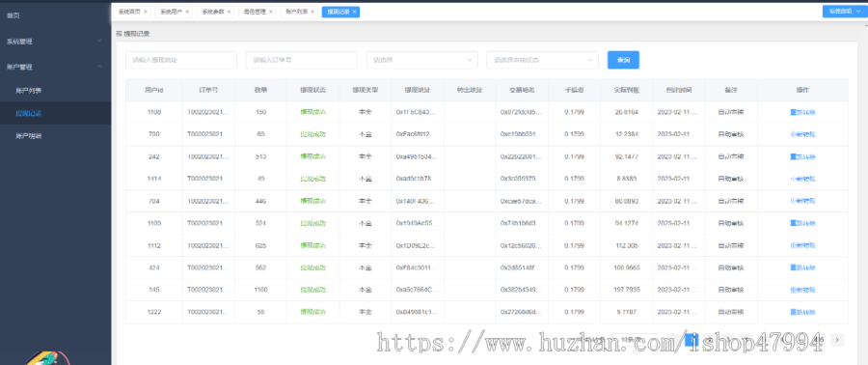Click 重新转账 for user id 1112
The image size is (868, 365).
(802, 245)
